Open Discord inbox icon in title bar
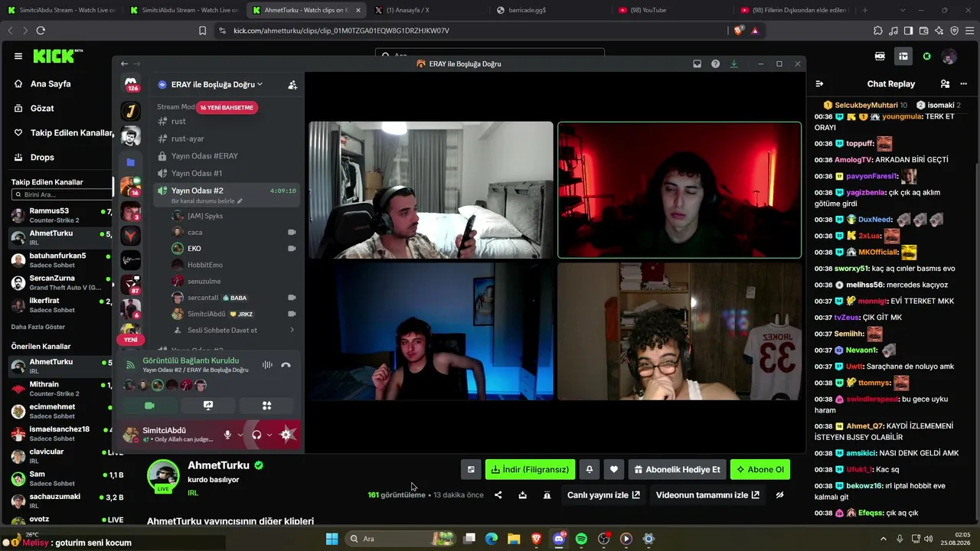Screen dimensions: 980x551 tap(697, 64)
